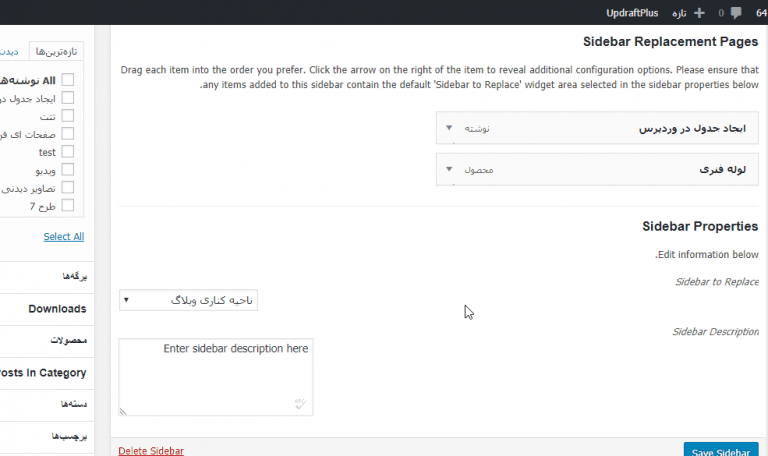Switch to the 'تازه‌ترین‌ها' tab
768x456 pixels.
pos(58,51)
